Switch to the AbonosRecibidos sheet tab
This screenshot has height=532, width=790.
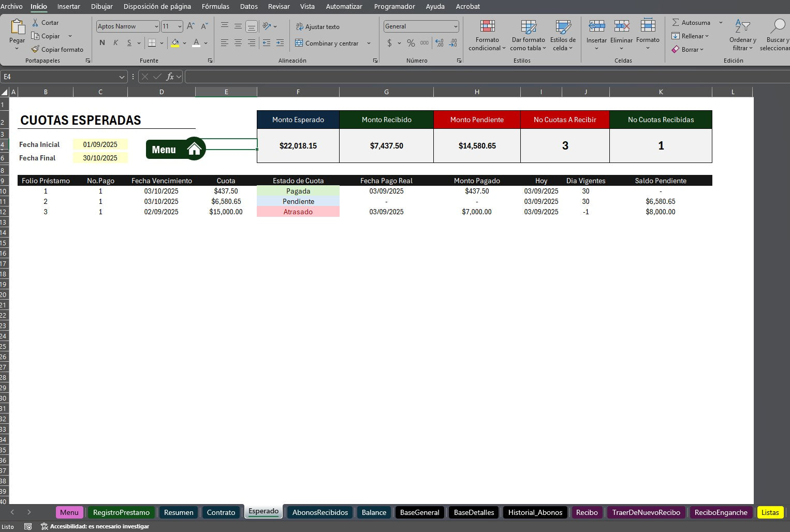320,512
